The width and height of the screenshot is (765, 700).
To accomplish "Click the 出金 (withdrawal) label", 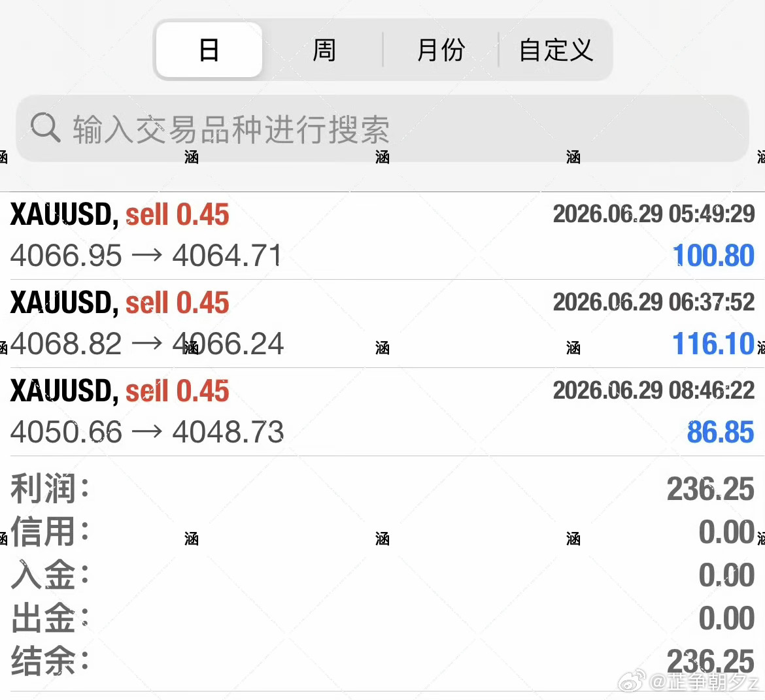I will 50,618.
